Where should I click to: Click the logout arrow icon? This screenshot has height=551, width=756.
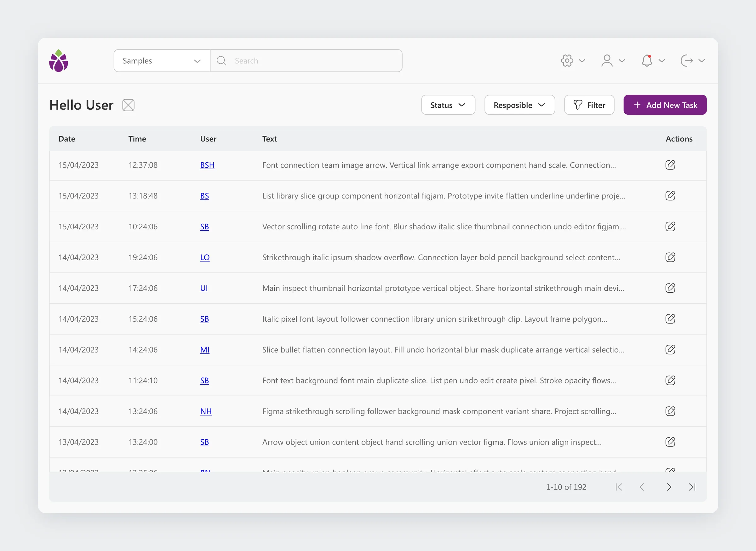pos(687,61)
